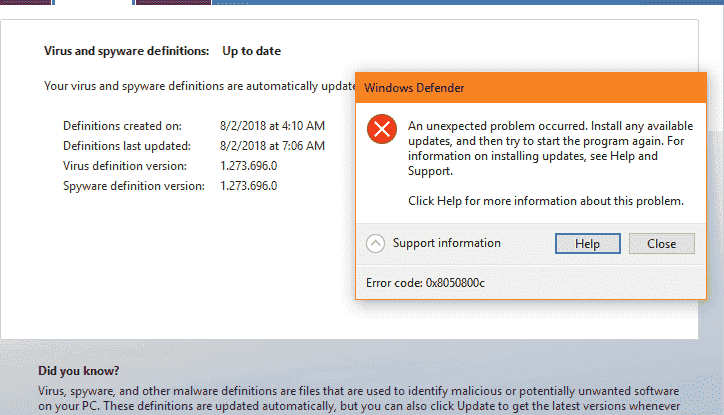This screenshot has width=724, height=415.
Task: Click the red error X icon
Action: pyautogui.click(x=382, y=129)
